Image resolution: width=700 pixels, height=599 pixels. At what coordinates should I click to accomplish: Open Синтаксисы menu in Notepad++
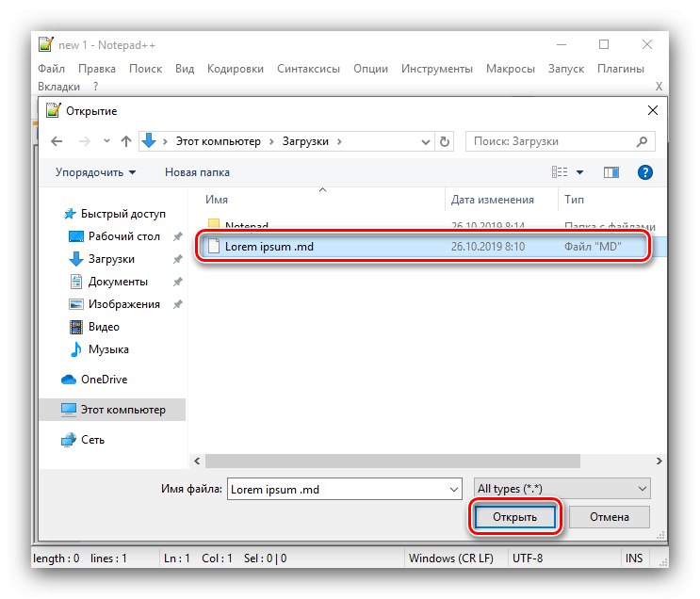click(x=308, y=69)
